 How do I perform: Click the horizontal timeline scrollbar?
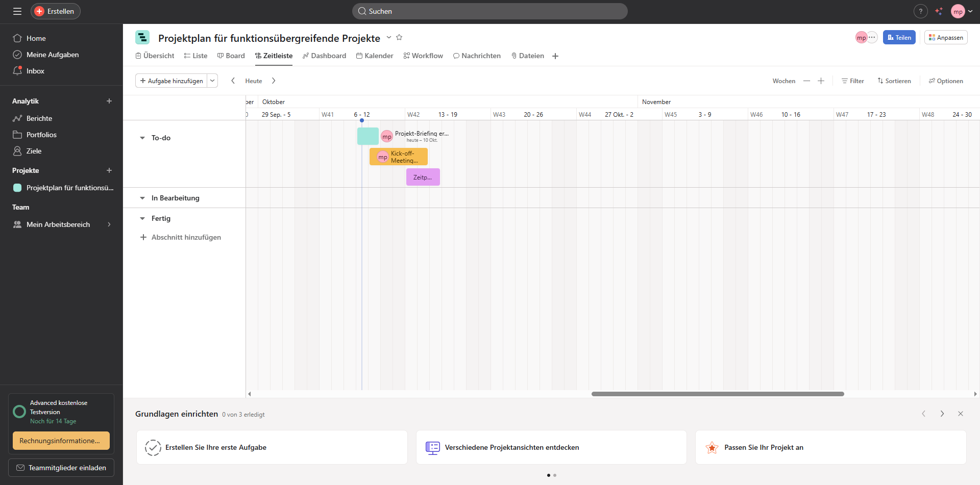(x=717, y=394)
